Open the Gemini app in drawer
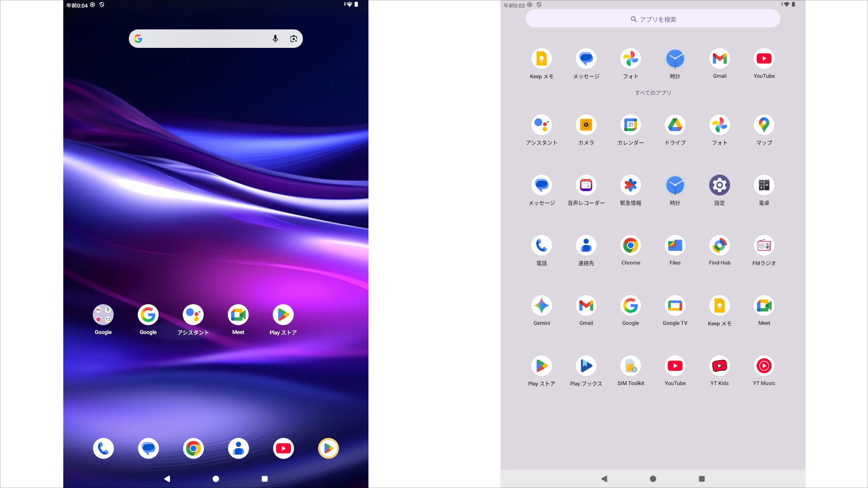The width and height of the screenshot is (868, 488). point(541,306)
